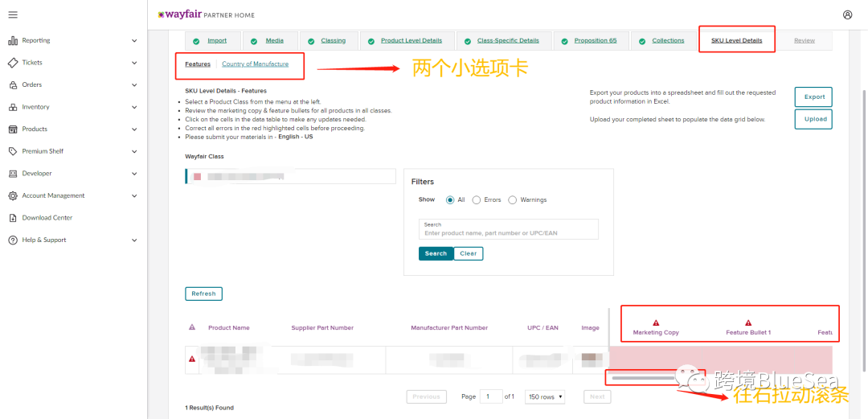Click the Previous page button

[x=426, y=396]
